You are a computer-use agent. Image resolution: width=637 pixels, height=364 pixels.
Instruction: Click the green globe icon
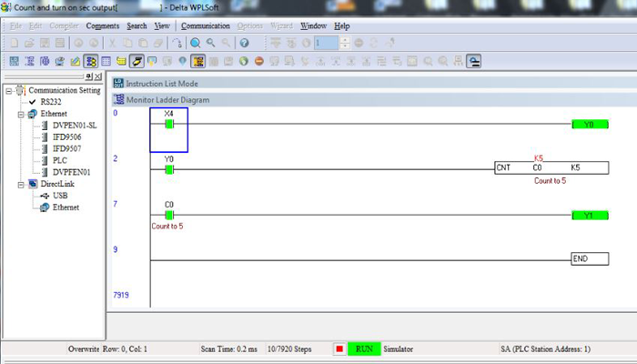pos(244,61)
